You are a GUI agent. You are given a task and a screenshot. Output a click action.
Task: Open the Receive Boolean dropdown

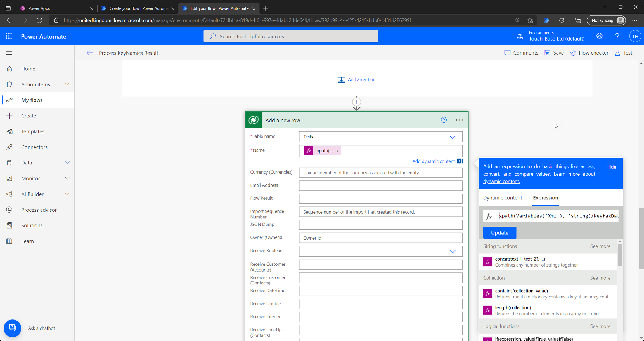coord(452,251)
